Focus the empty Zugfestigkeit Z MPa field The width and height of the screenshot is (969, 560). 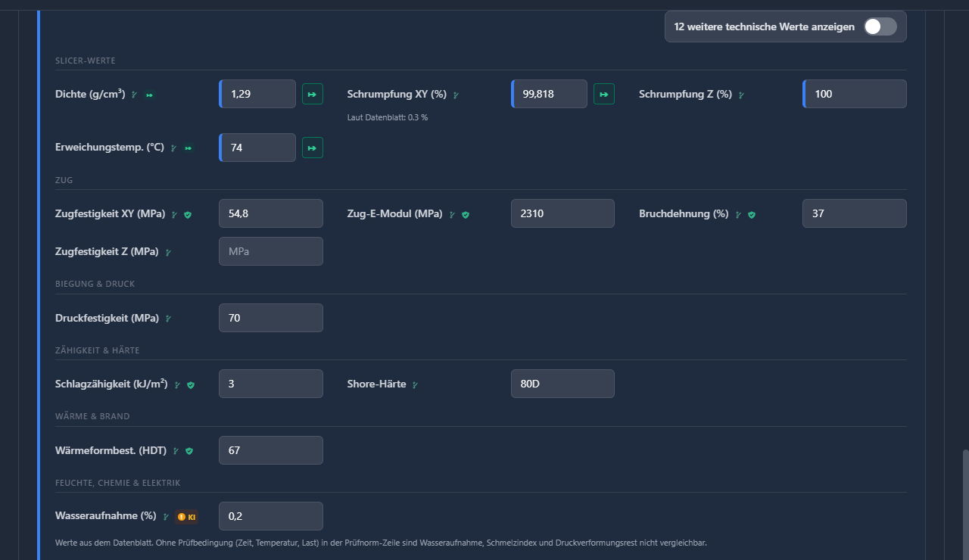pyautogui.click(x=271, y=251)
